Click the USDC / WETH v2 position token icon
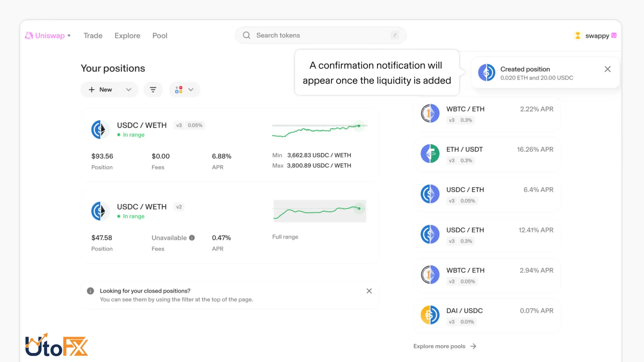 pos(100,211)
